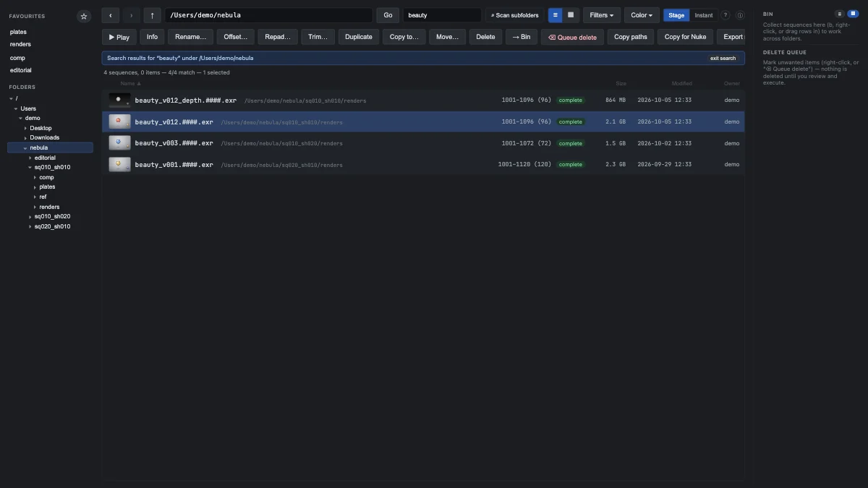Open the Color dropdown

tap(642, 15)
